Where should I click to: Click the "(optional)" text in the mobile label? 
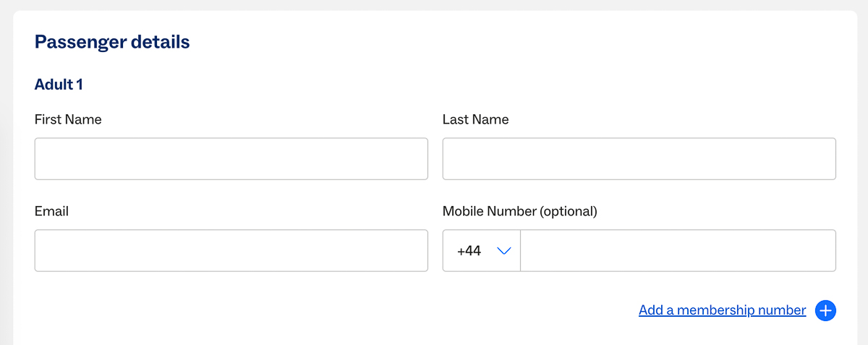coord(569,211)
